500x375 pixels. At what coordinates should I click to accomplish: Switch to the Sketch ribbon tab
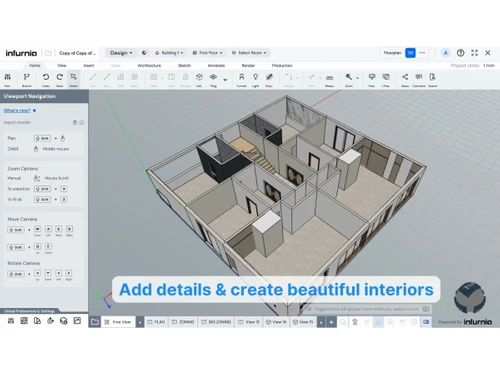(184, 65)
